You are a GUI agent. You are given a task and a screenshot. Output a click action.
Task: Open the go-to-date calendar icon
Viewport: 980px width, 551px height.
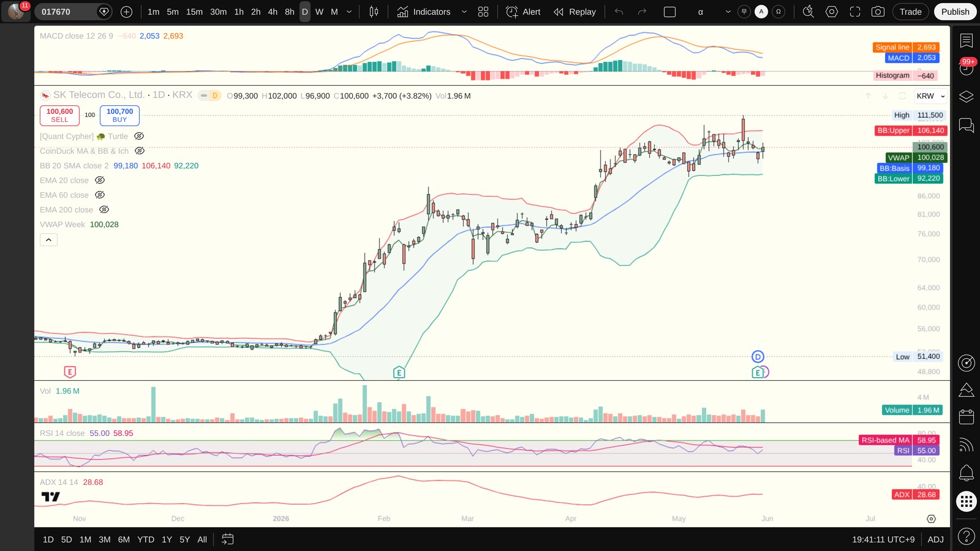[x=227, y=539]
